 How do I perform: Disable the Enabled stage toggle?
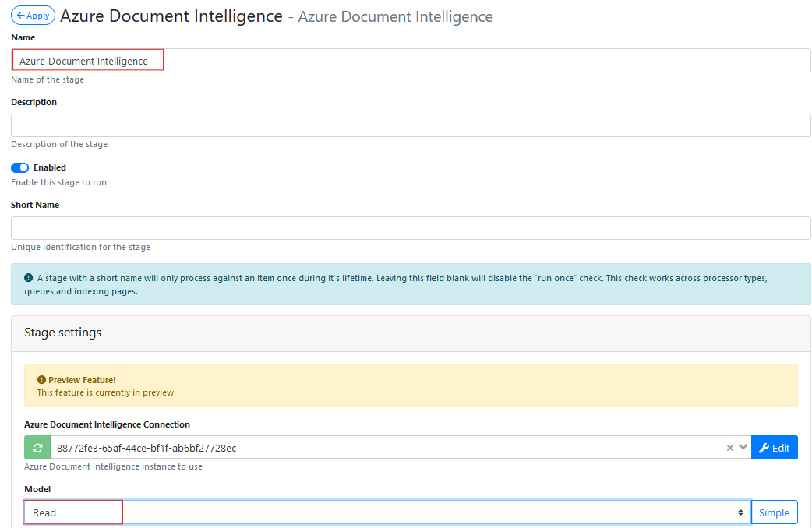coord(20,167)
